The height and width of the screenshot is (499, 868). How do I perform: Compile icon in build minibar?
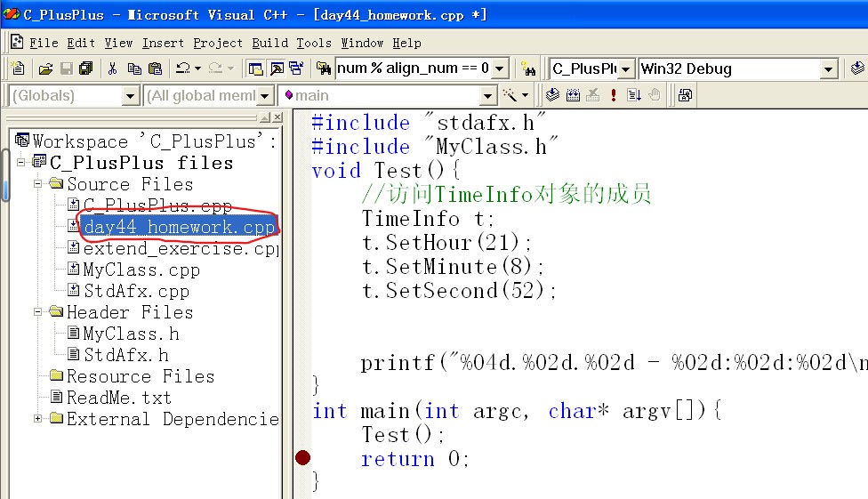[x=552, y=95]
